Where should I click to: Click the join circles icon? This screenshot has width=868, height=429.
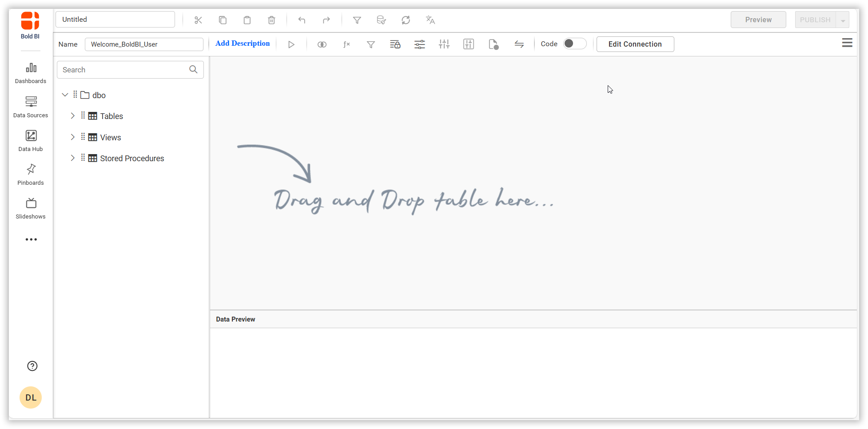(322, 44)
